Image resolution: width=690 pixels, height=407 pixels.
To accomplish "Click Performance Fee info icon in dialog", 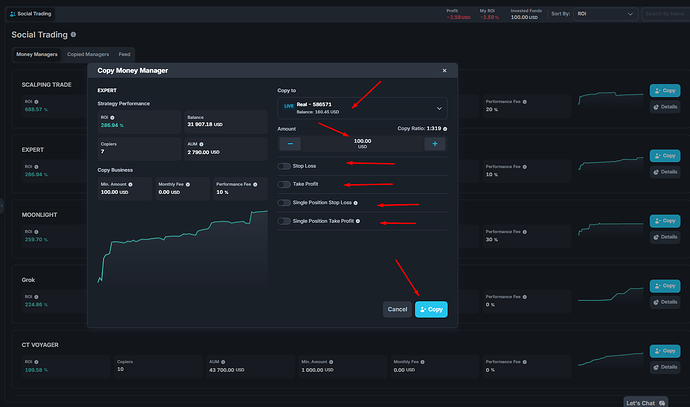I will (x=255, y=184).
